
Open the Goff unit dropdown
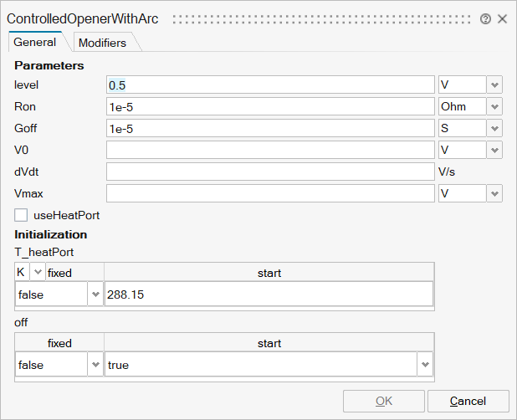point(494,128)
